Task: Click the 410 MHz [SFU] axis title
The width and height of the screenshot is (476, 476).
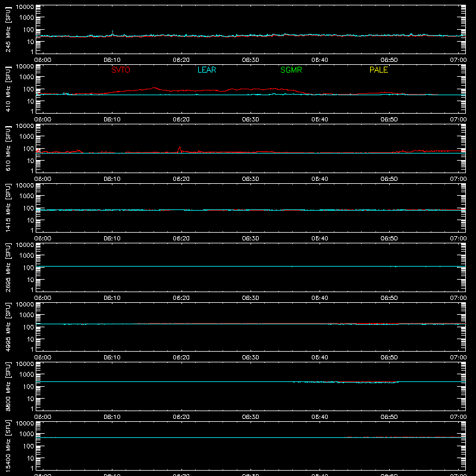Action: (x=8, y=89)
